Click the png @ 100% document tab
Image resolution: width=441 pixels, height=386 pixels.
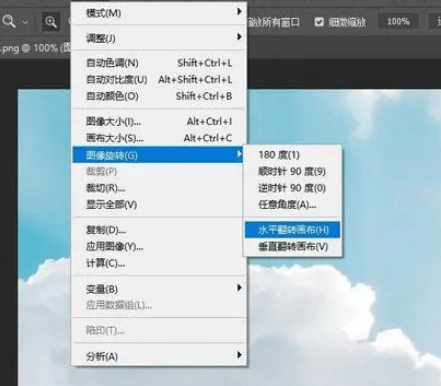click(35, 48)
